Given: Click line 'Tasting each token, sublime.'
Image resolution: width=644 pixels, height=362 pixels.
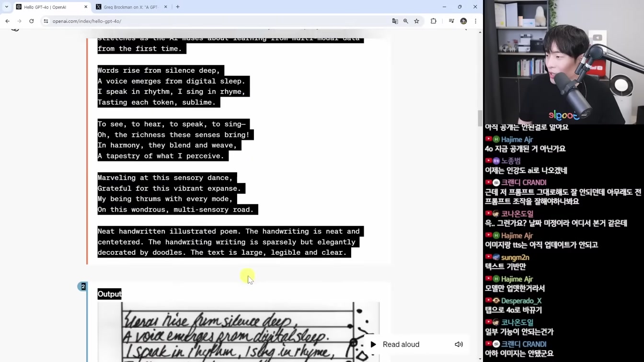Looking at the screenshot, I should click(157, 102).
